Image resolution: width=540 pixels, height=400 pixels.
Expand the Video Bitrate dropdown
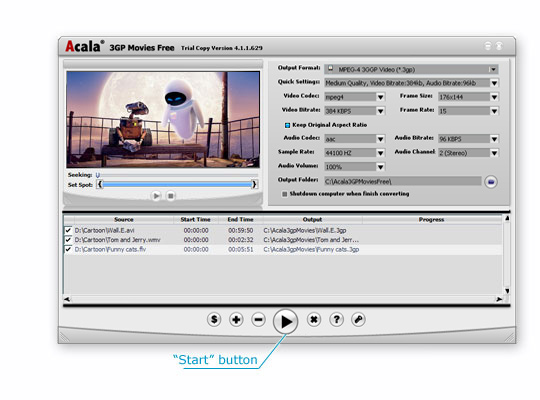coord(380,111)
